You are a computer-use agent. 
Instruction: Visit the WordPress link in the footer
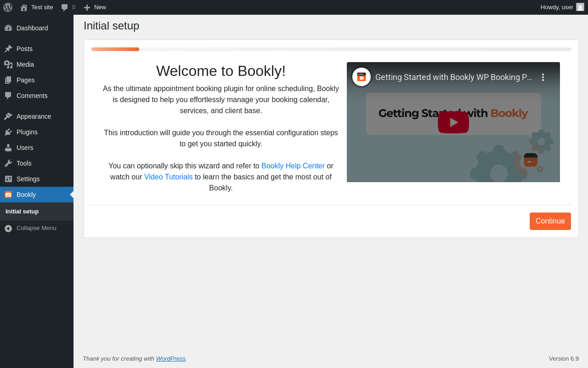(x=171, y=358)
